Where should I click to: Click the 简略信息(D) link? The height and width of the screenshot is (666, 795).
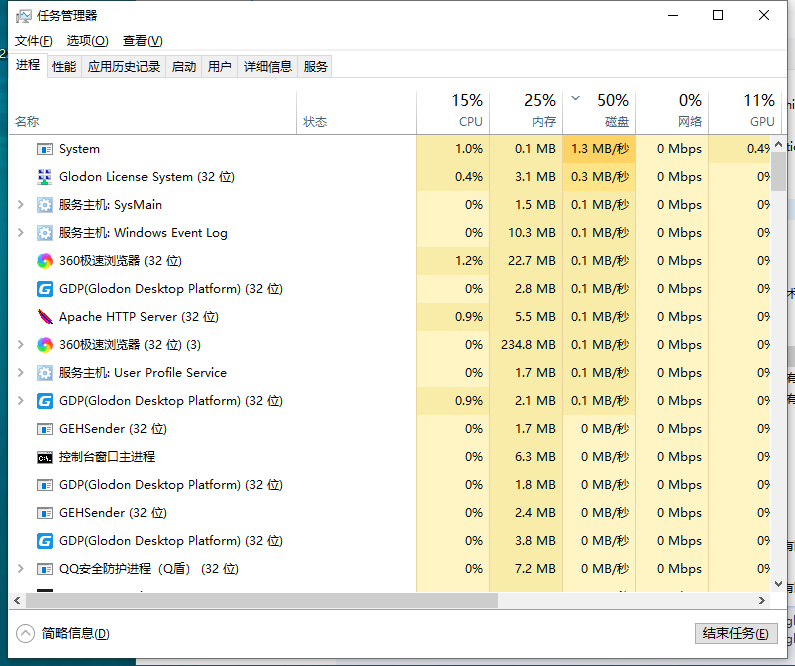pos(76,634)
